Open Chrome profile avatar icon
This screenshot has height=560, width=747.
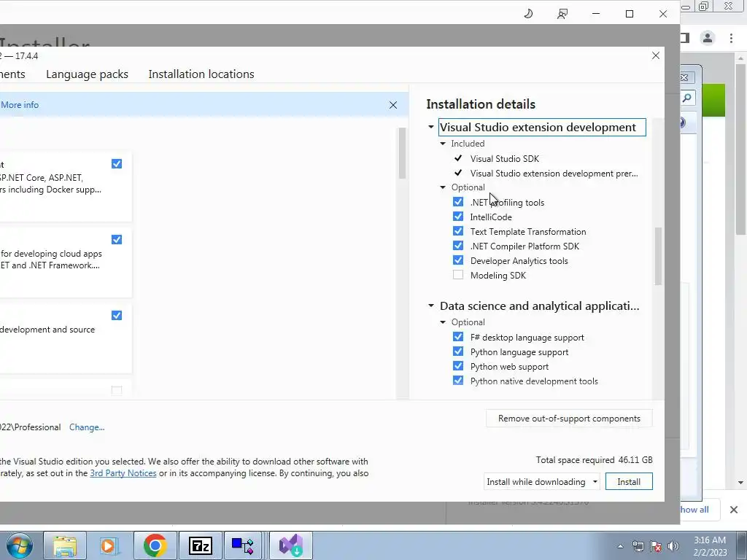click(x=708, y=38)
